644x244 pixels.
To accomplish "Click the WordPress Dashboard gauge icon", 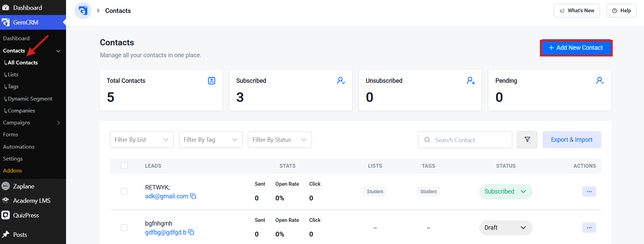I will click(x=6, y=7).
